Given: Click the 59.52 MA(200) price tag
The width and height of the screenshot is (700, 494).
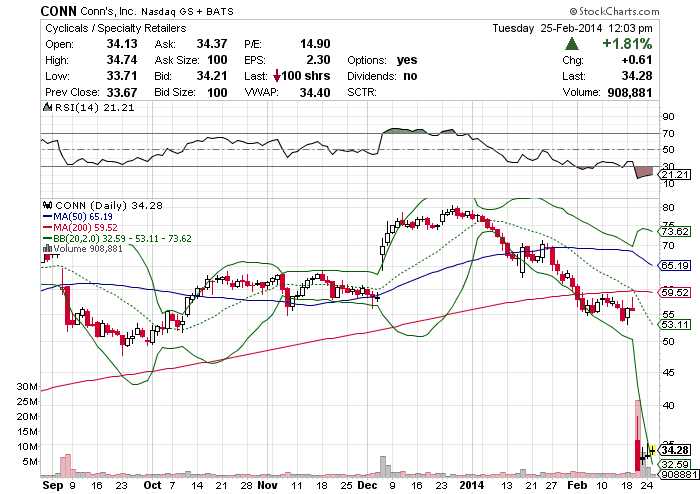Looking at the screenshot, I should click(x=675, y=293).
